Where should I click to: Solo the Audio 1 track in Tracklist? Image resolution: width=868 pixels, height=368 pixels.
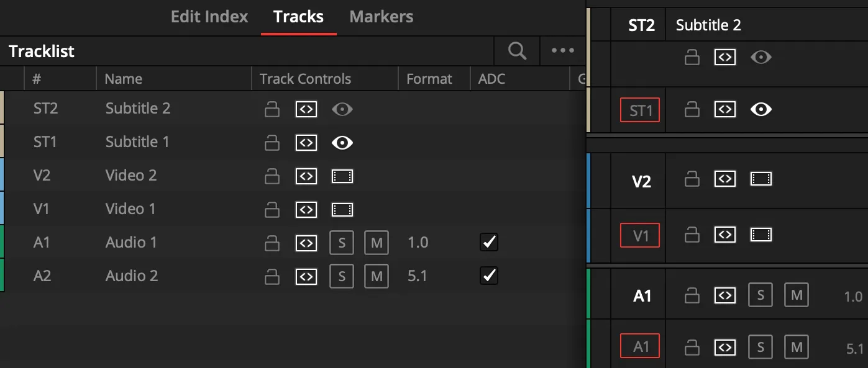pyautogui.click(x=342, y=243)
